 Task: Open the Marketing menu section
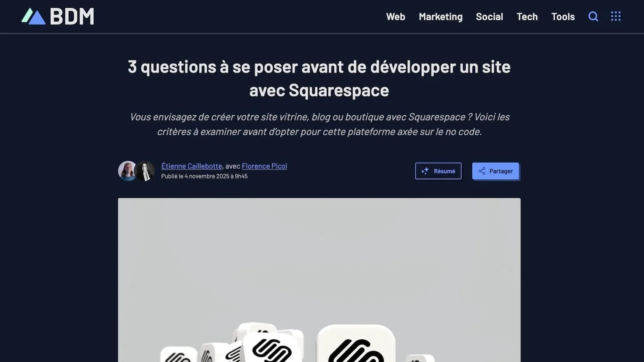(x=440, y=17)
